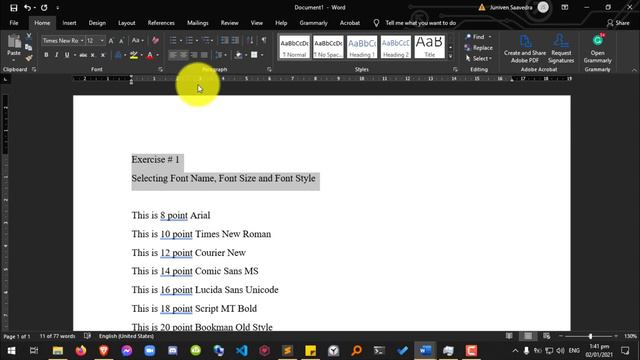Screen dimensions: 640x360
Task: Apply superscript formatting
Action: pos(103,55)
